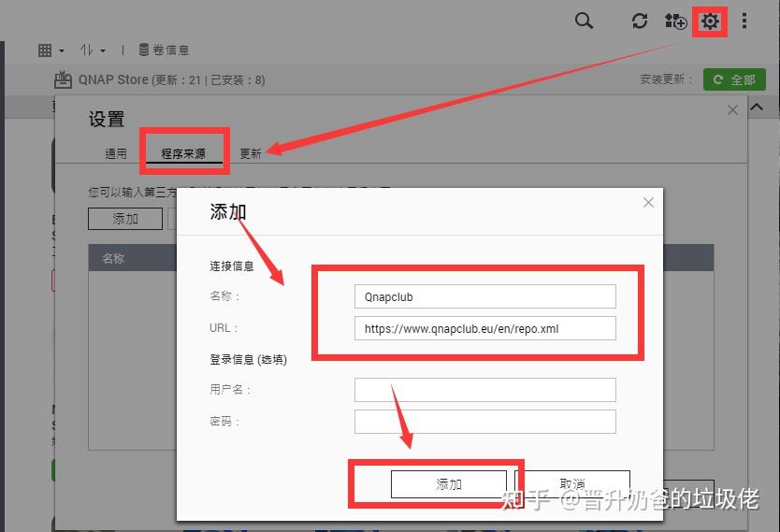Open the sort order dropdown
This screenshot has width=780, height=532.
coord(93,50)
